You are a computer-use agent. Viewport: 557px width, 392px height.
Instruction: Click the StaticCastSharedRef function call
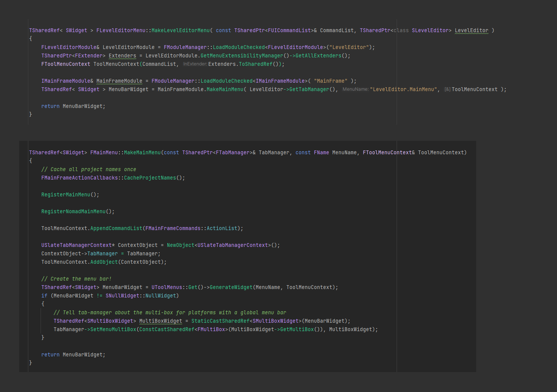pyautogui.click(x=220, y=321)
